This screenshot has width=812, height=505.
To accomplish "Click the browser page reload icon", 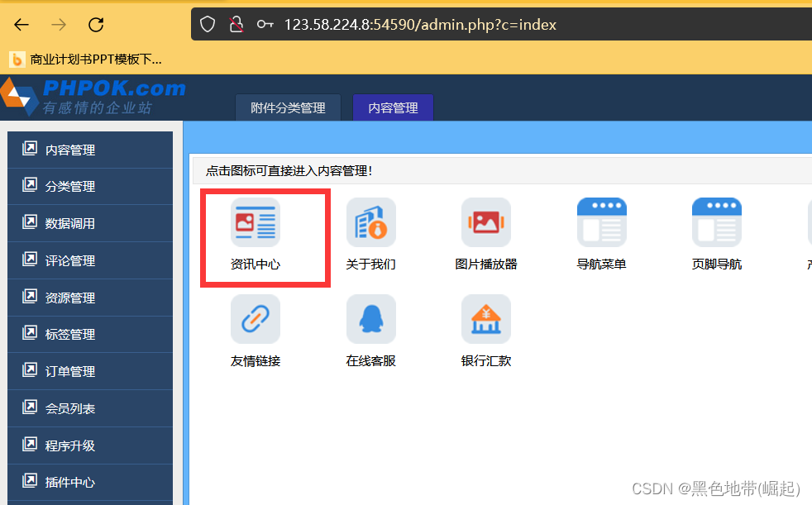I will pyautogui.click(x=96, y=24).
